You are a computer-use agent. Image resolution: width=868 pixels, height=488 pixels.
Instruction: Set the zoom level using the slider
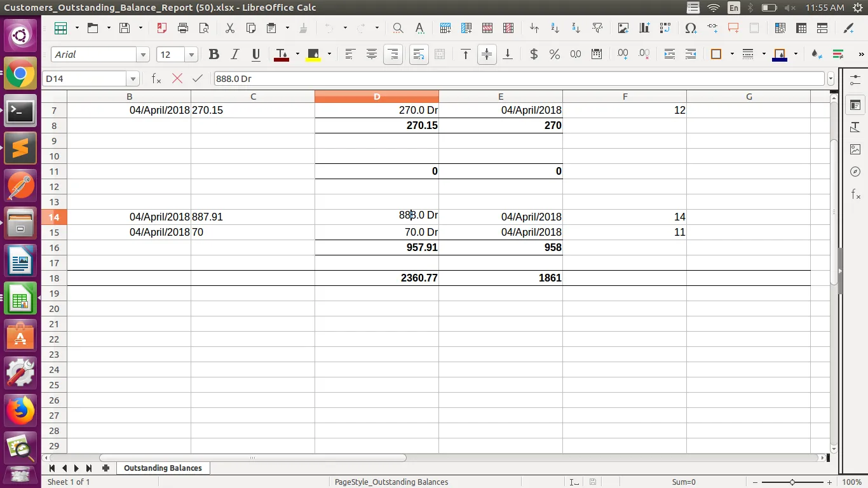tap(792, 482)
